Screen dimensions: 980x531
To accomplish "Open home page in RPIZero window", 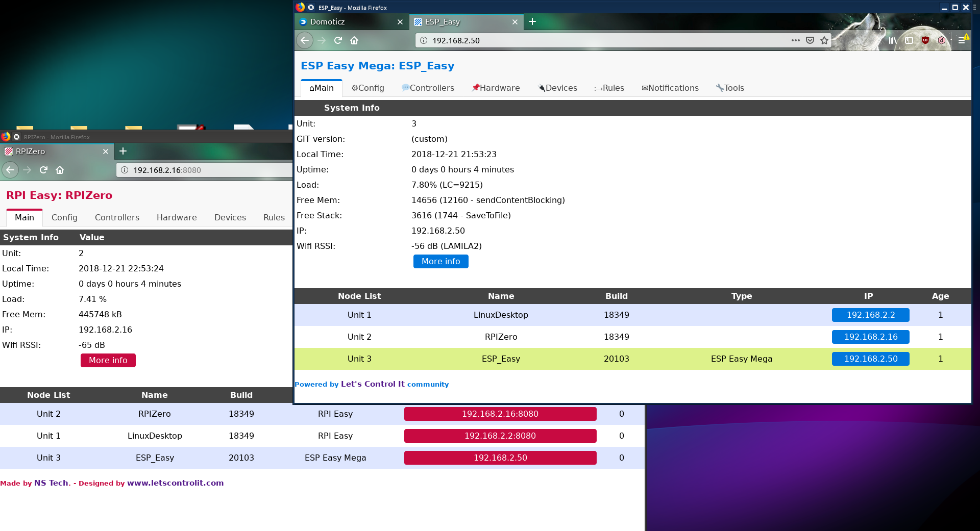I will (x=60, y=170).
